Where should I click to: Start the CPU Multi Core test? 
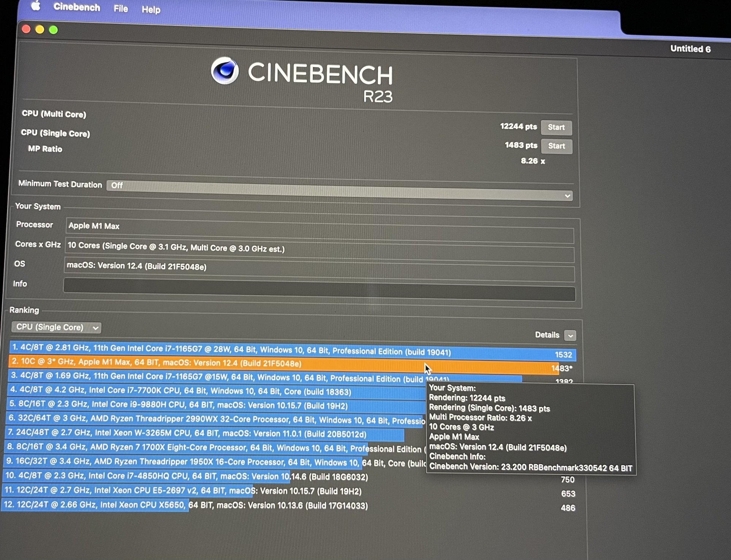click(556, 127)
